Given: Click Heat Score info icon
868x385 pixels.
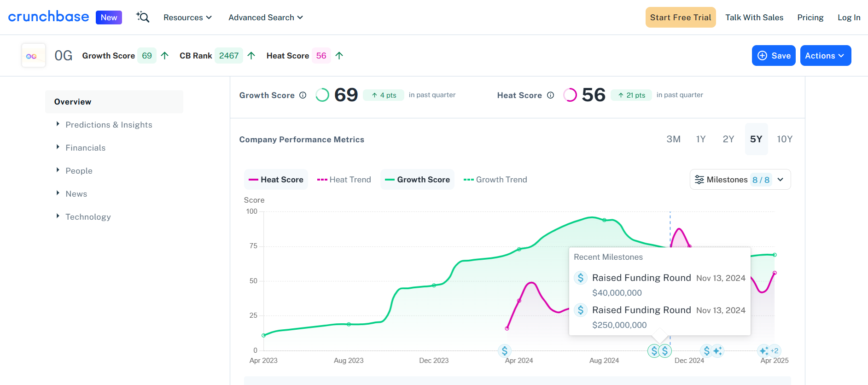Looking at the screenshot, I should tap(550, 95).
